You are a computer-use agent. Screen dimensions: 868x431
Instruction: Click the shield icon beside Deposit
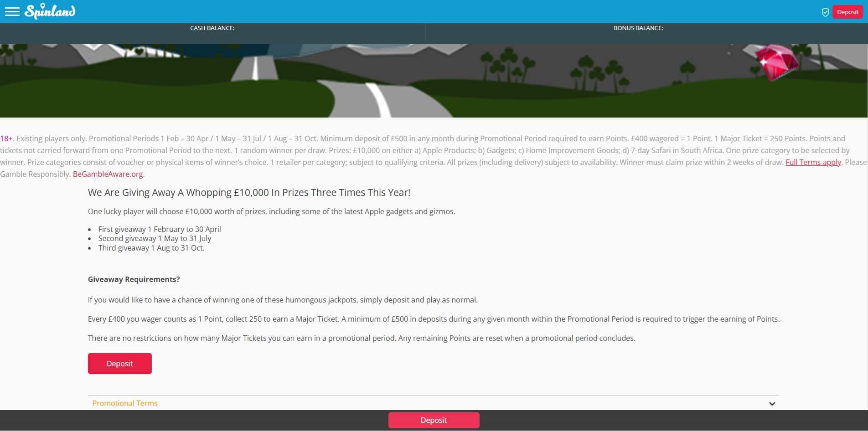tap(825, 12)
